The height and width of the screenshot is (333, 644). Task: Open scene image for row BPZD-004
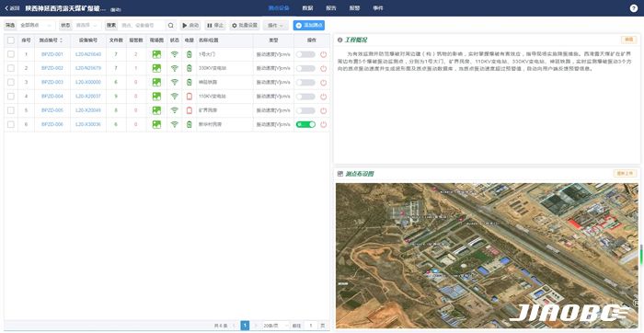[156, 96]
